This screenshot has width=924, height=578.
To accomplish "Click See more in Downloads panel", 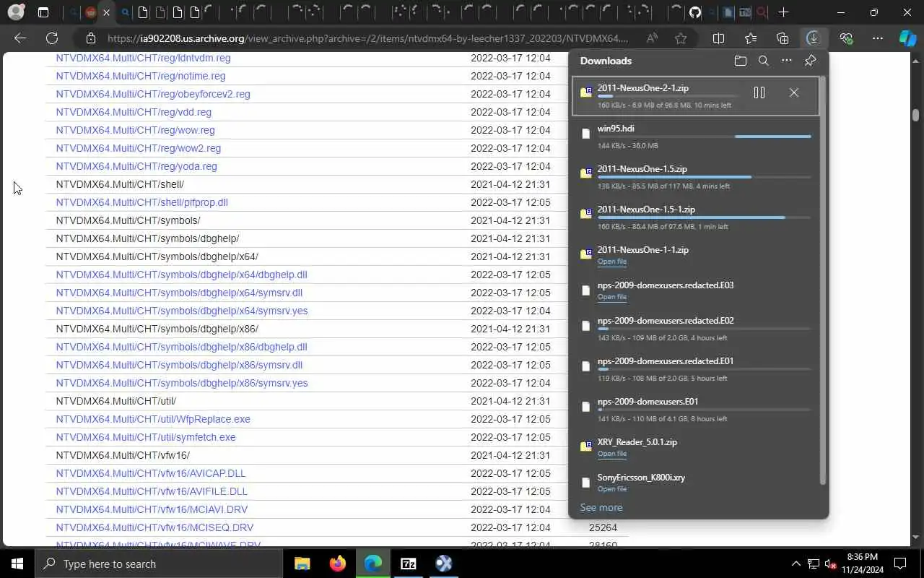I will point(601,507).
